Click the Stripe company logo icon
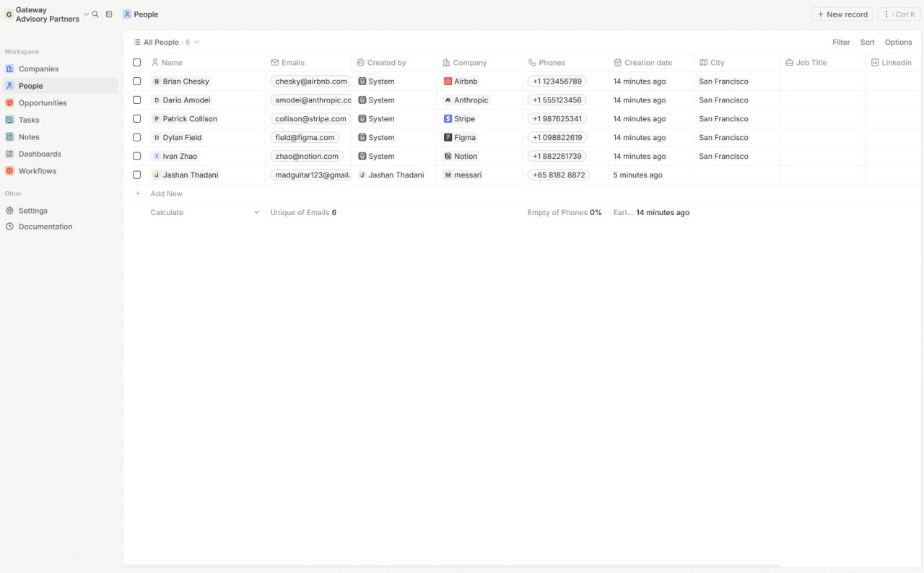 click(x=448, y=119)
